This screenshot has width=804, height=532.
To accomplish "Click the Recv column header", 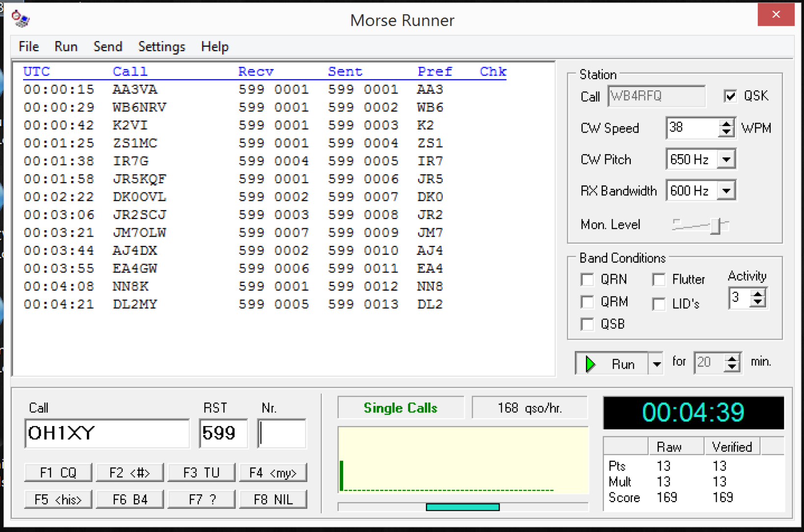I will pos(256,72).
